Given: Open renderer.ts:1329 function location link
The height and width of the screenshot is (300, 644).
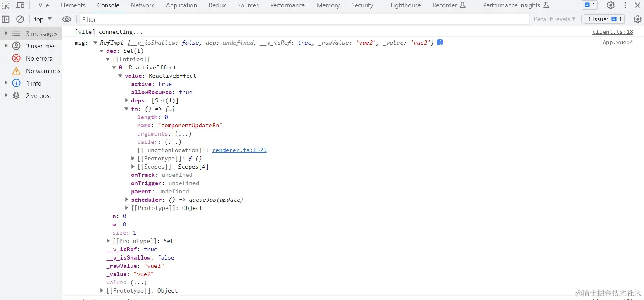Looking at the screenshot, I should tap(239, 150).
